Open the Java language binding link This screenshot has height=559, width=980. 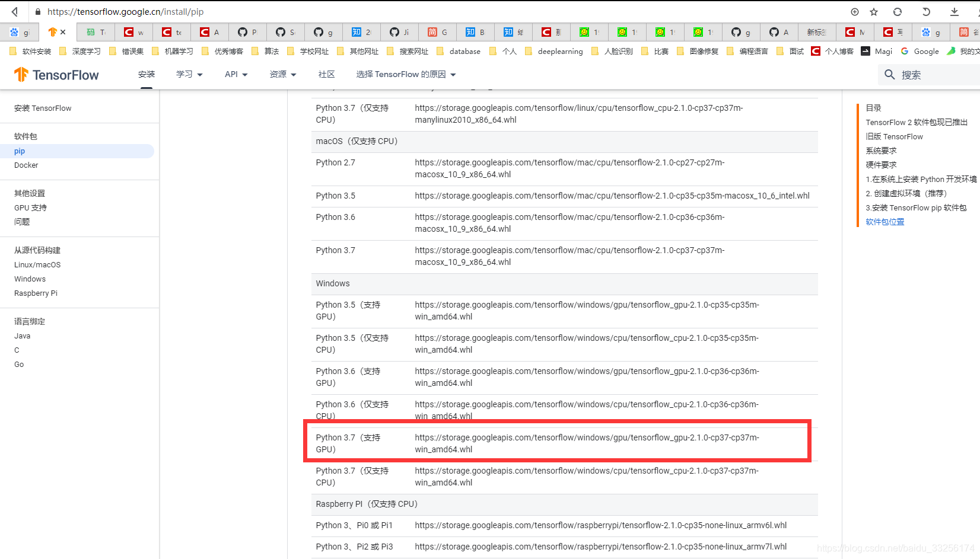[22, 336]
